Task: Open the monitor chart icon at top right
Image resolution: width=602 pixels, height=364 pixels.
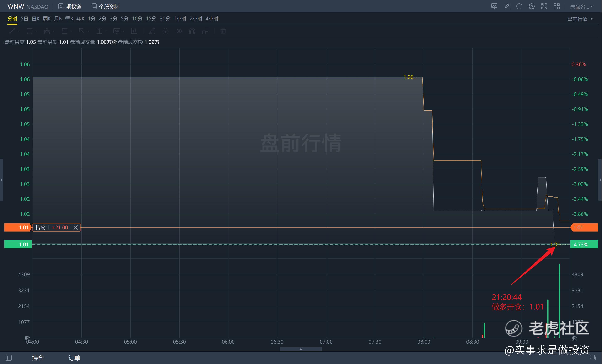Action: tap(494, 6)
